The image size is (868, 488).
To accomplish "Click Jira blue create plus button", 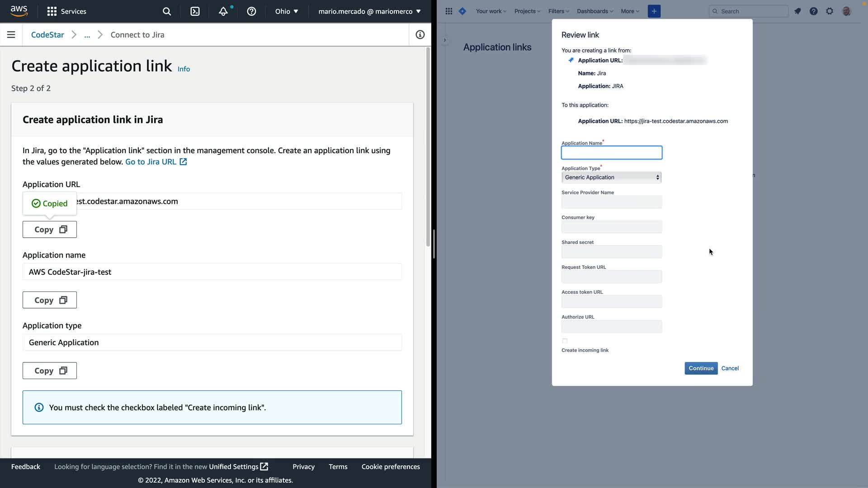I will 654,11.
